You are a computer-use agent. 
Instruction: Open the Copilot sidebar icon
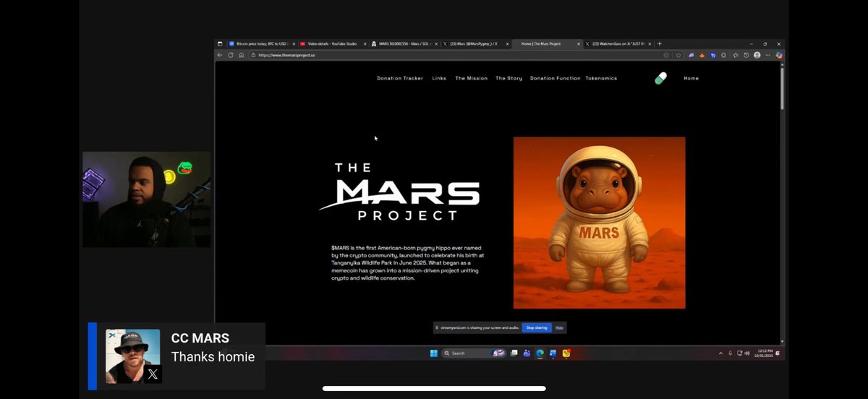coord(779,55)
